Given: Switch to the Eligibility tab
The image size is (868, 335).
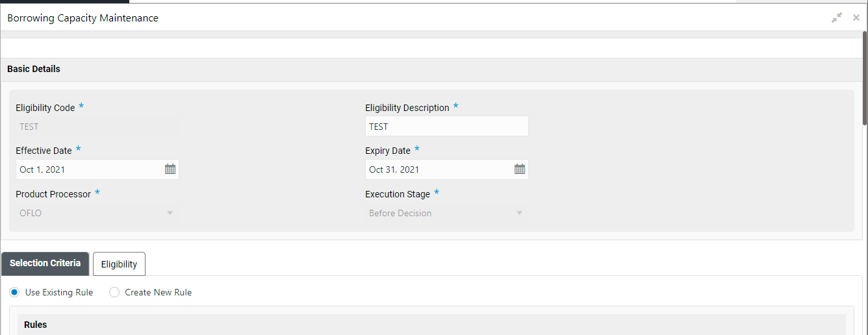Looking at the screenshot, I should pos(119,264).
